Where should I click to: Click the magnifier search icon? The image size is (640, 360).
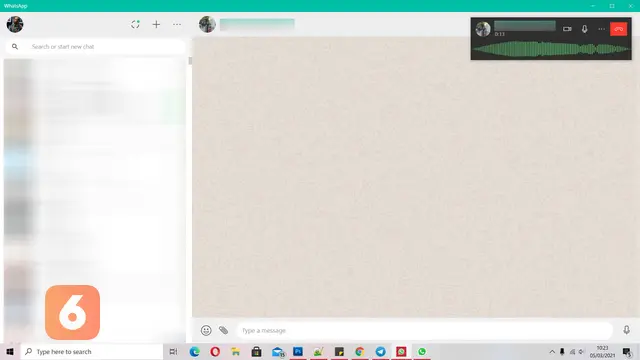pyautogui.click(x=15, y=47)
